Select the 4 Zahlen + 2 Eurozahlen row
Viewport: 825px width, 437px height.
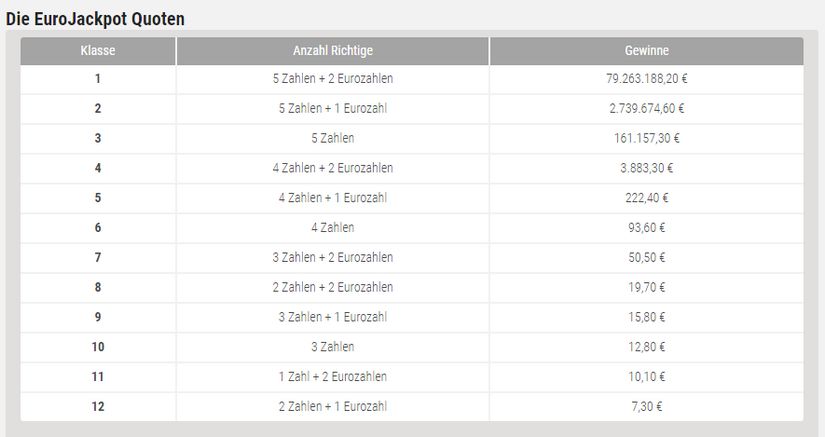[x=412, y=168]
